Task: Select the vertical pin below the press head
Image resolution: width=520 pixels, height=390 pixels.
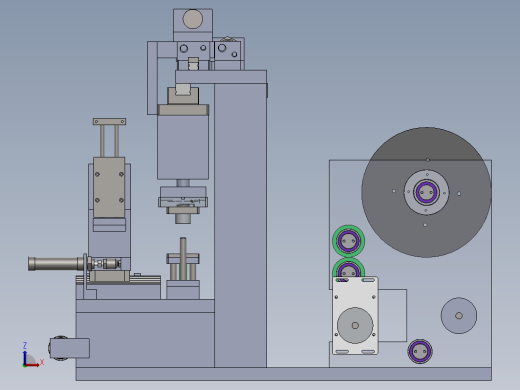Action: (183, 258)
